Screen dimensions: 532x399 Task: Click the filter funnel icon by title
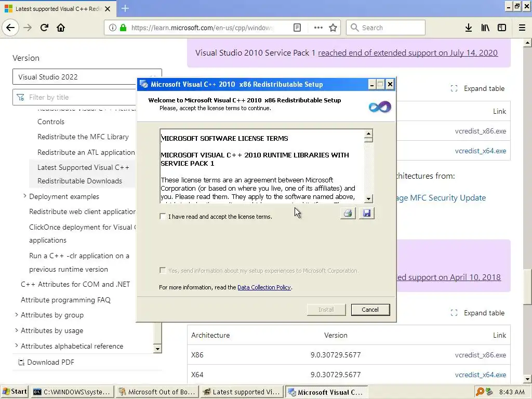pyautogui.click(x=21, y=97)
